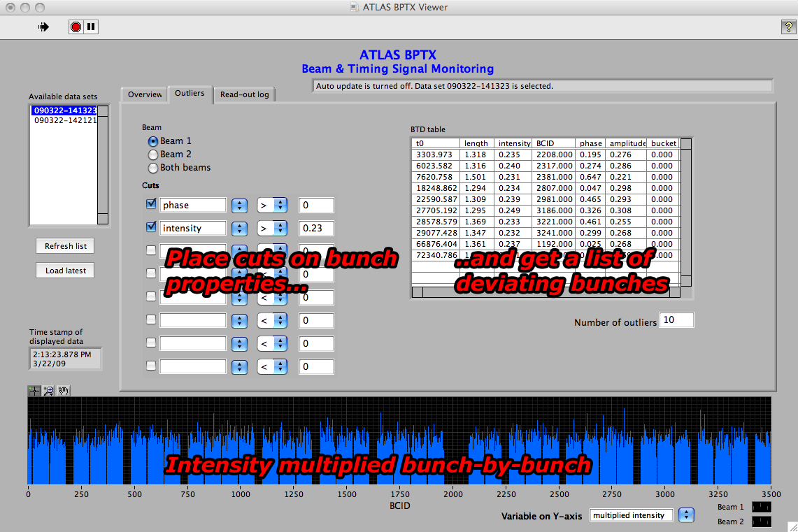Click the Pause execution icon
This screenshot has width=798, height=532.
tap(92, 27)
